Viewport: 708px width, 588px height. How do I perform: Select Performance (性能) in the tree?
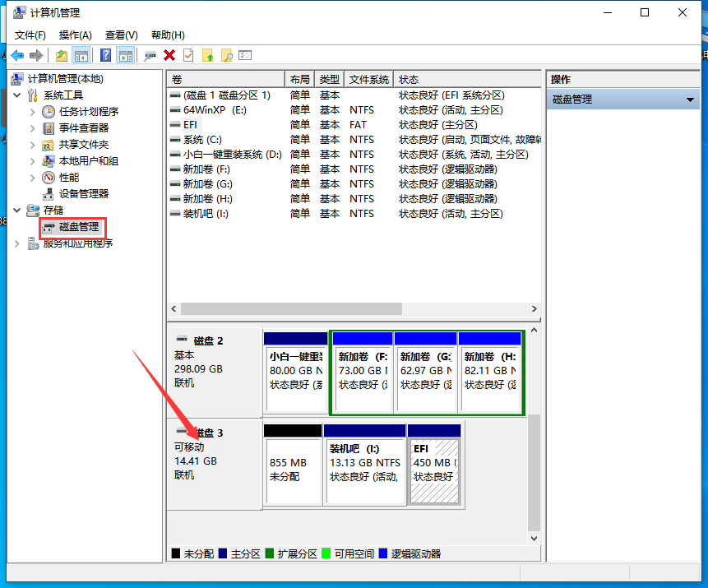coord(69,178)
